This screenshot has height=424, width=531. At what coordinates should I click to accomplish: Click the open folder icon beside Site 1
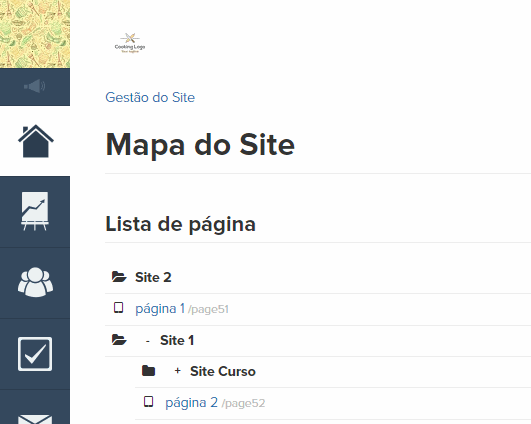[x=119, y=340]
